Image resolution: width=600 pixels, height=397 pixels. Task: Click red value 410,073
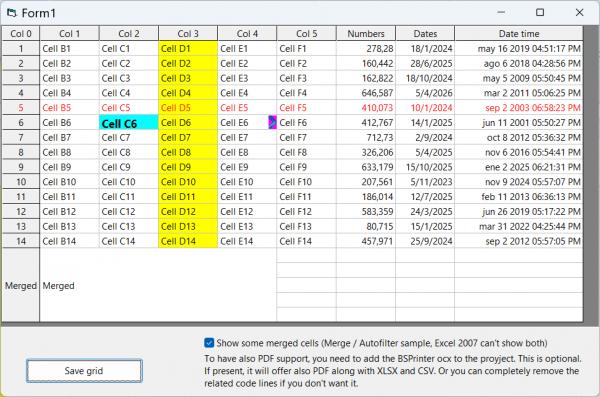point(366,108)
